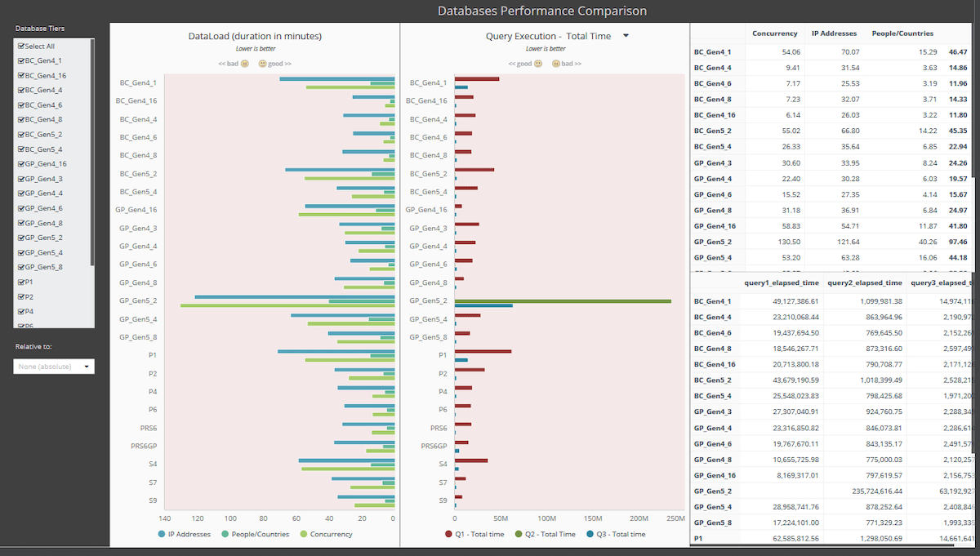The width and height of the screenshot is (980, 556).
Task: Select Concurrency legend marker in DataLoad chart
Action: (305, 534)
